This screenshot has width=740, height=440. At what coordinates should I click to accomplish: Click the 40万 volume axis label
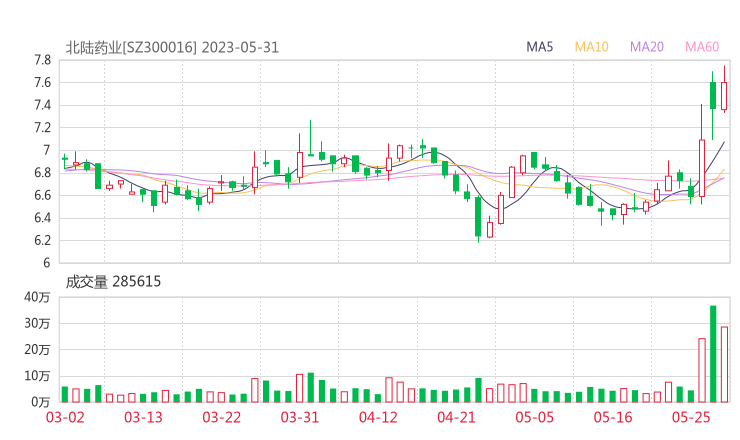[37, 297]
